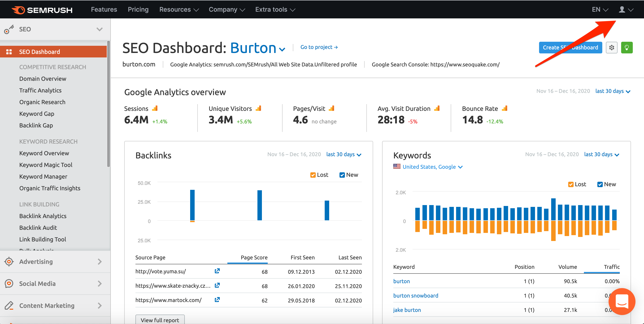Screen dimensions: 644x324
Task: Click Create SEO Dashboard button
Action: point(570,47)
